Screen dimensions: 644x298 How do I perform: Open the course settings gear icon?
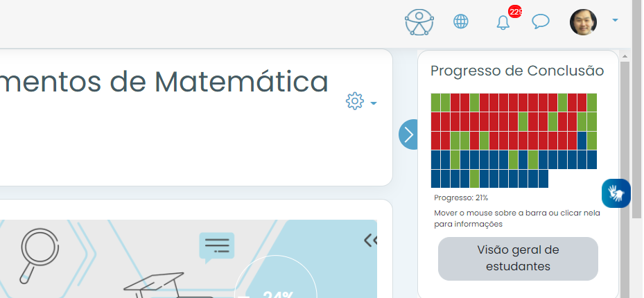click(354, 101)
